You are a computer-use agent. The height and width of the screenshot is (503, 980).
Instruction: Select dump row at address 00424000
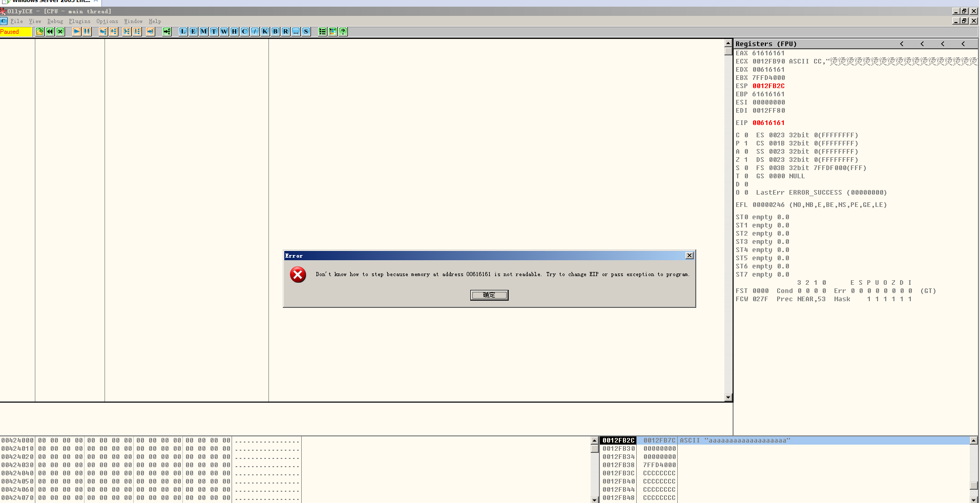pos(151,441)
